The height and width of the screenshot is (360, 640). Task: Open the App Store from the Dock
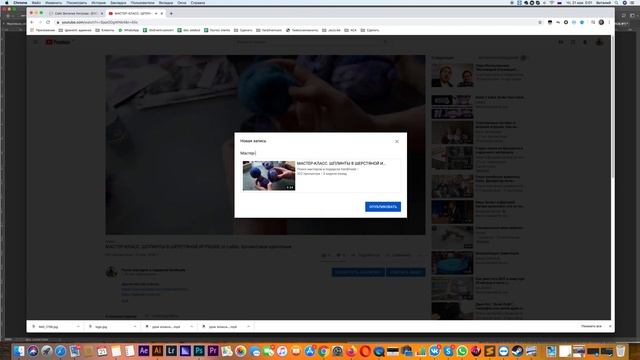[309, 351]
